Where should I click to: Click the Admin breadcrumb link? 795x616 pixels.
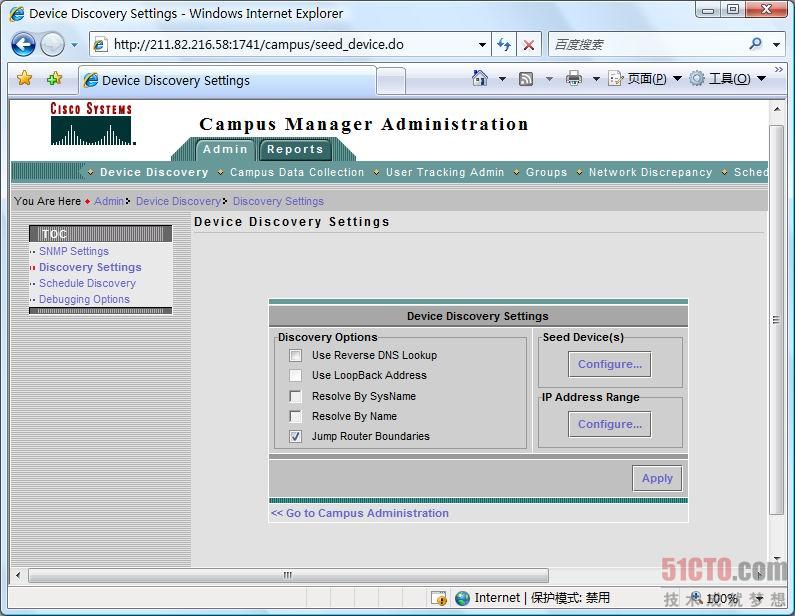(109, 201)
